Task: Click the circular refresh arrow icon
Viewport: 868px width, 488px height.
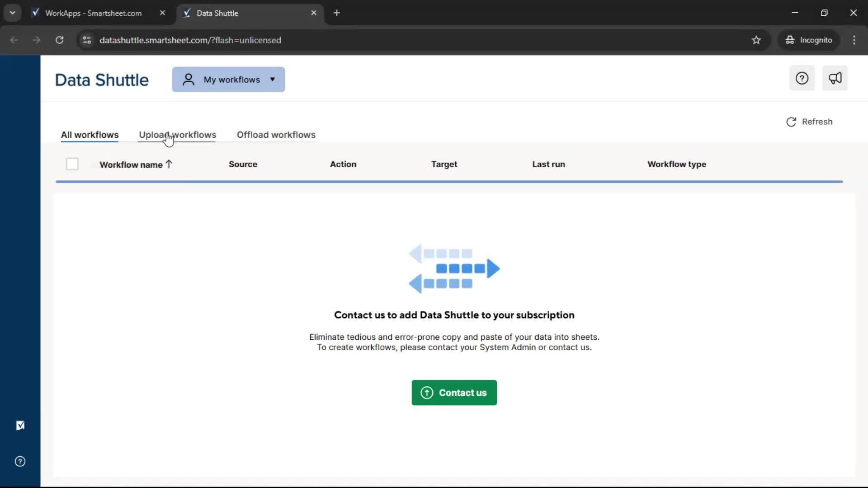Action: pyautogui.click(x=791, y=122)
